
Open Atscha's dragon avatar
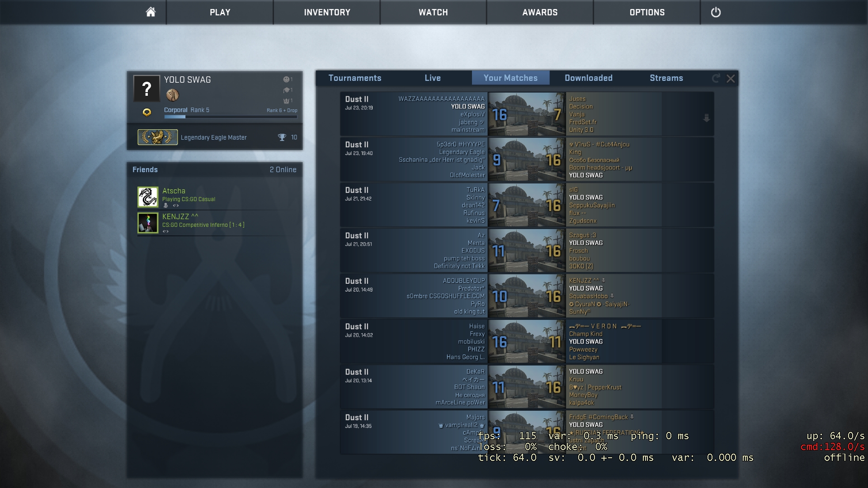(x=148, y=197)
